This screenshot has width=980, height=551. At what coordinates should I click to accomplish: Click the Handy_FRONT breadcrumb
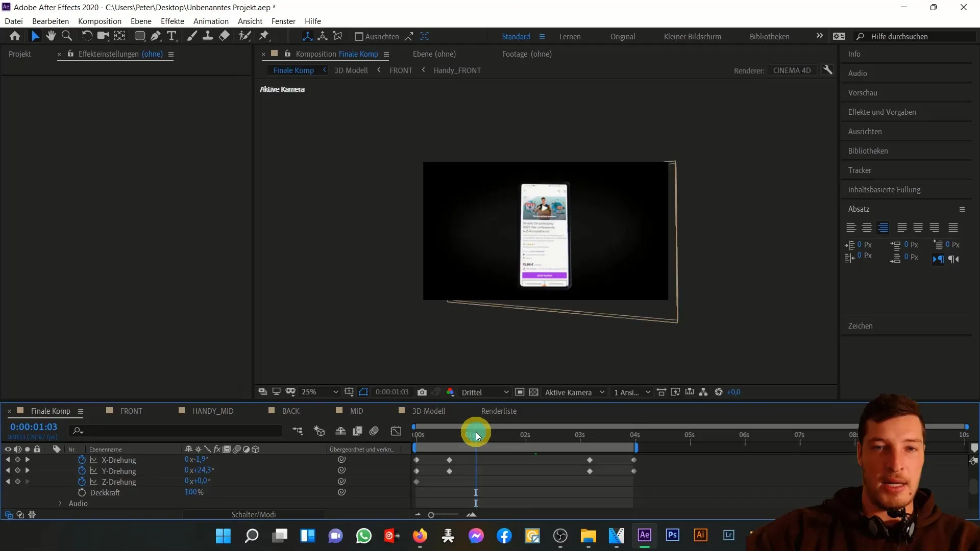[x=457, y=70]
